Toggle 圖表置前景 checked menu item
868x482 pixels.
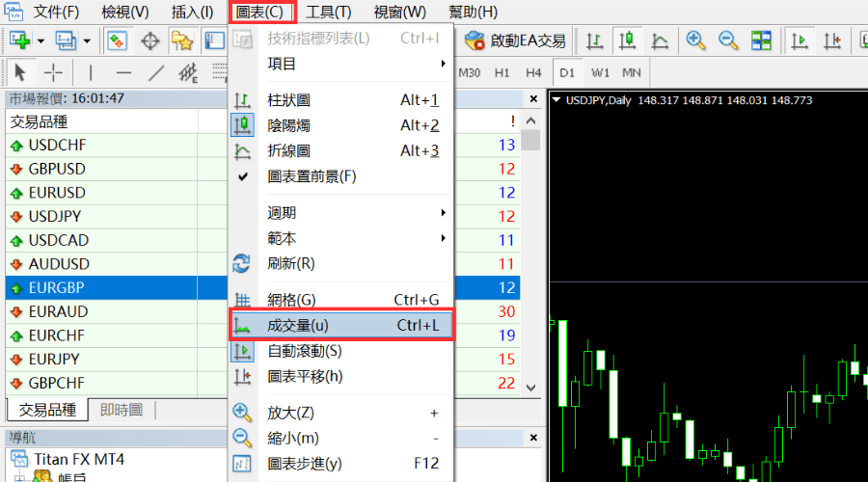[312, 176]
